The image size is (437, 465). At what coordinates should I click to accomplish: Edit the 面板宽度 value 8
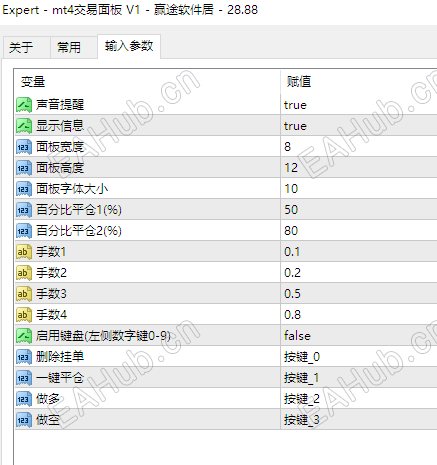point(288,147)
